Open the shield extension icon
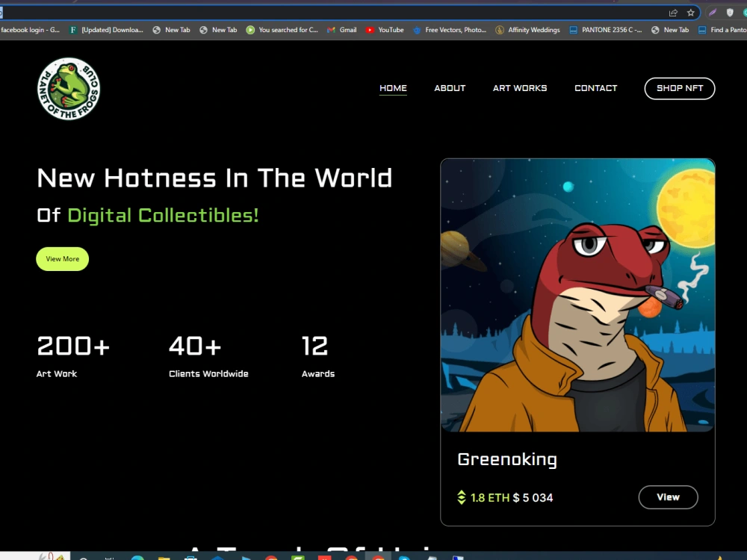 730,13
